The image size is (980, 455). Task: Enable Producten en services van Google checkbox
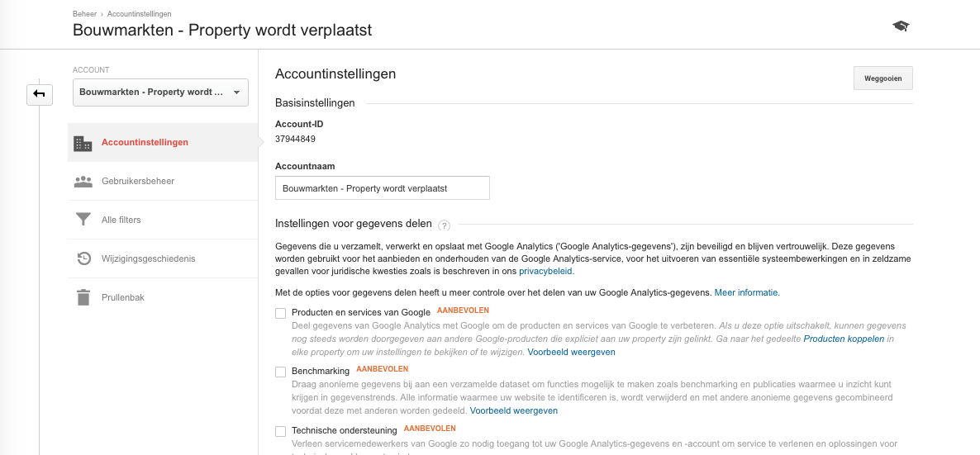[281, 313]
